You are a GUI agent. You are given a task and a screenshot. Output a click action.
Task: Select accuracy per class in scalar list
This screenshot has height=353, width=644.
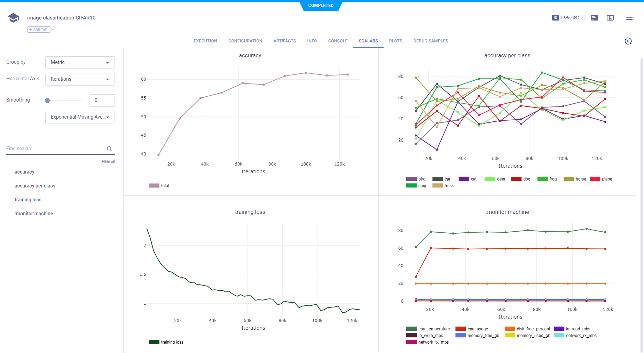tap(35, 186)
